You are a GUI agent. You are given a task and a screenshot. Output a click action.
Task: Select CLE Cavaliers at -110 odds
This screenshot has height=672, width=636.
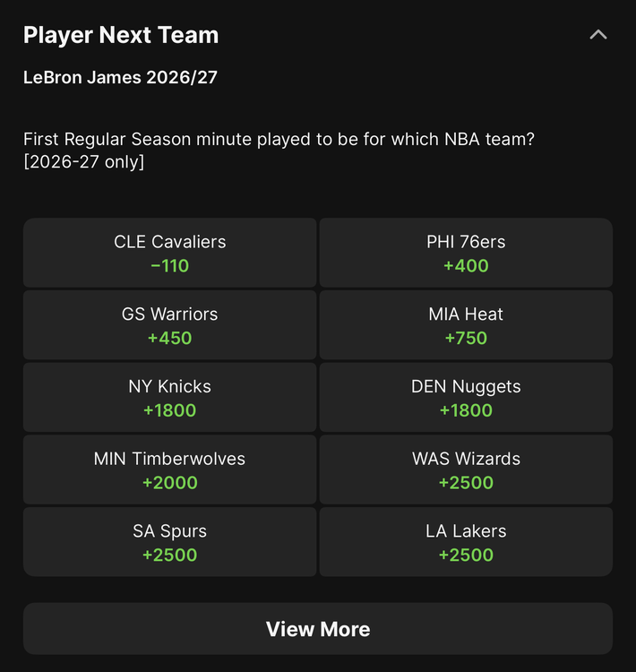pyautogui.click(x=169, y=253)
